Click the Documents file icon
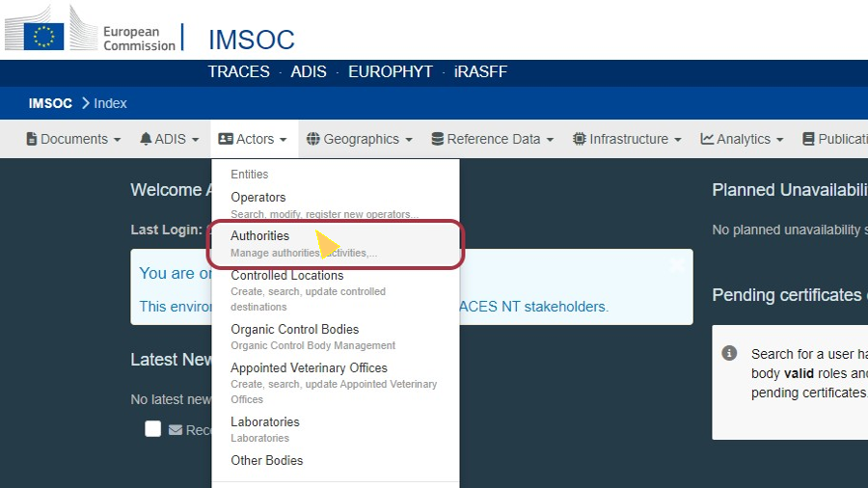Screen dimensions: 868x488 pos(32,139)
